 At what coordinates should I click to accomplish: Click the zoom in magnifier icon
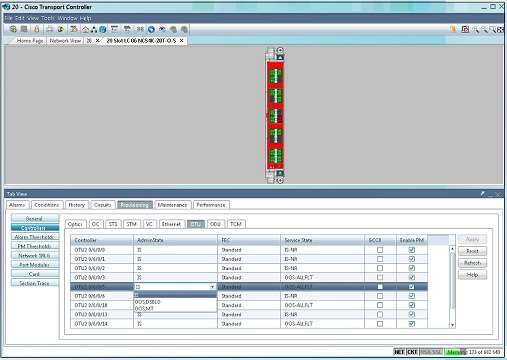tap(476, 30)
